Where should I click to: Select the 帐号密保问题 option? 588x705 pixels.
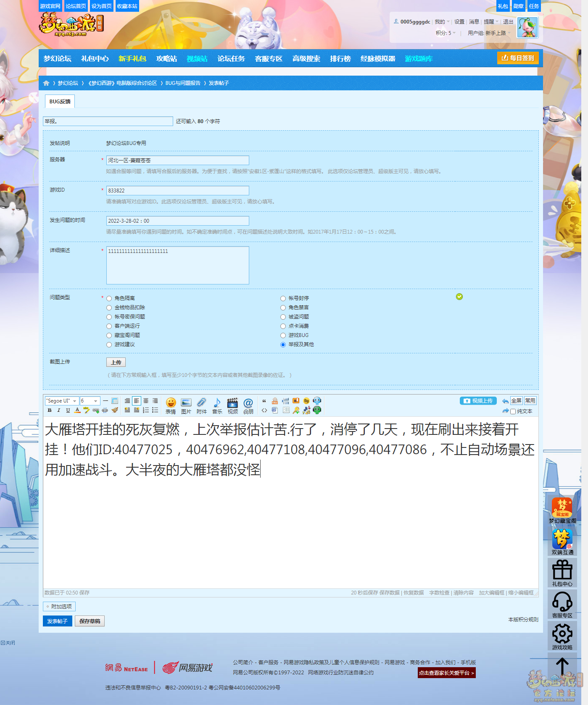[109, 317]
